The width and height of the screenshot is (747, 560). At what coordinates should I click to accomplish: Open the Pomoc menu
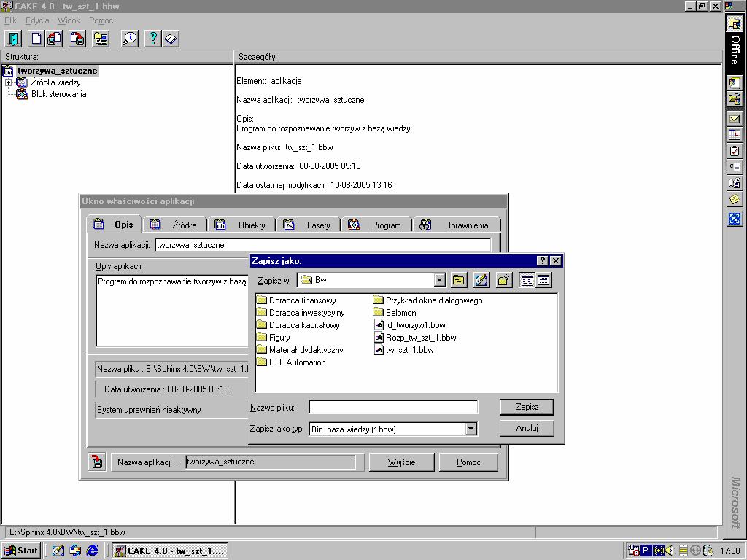click(x=101, y=20)
